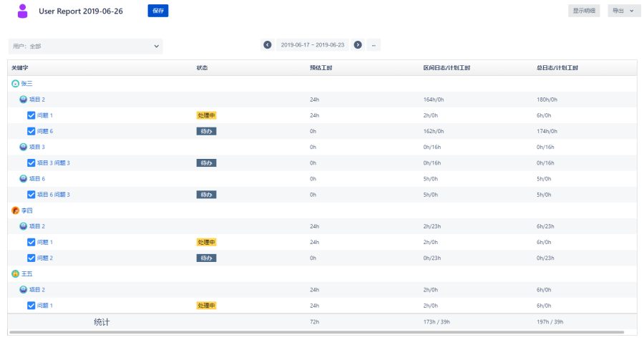The image size is (644, 340).
Task: Click the checkbox icon beside 项目 3 问题 3
Action: [31, 162]
